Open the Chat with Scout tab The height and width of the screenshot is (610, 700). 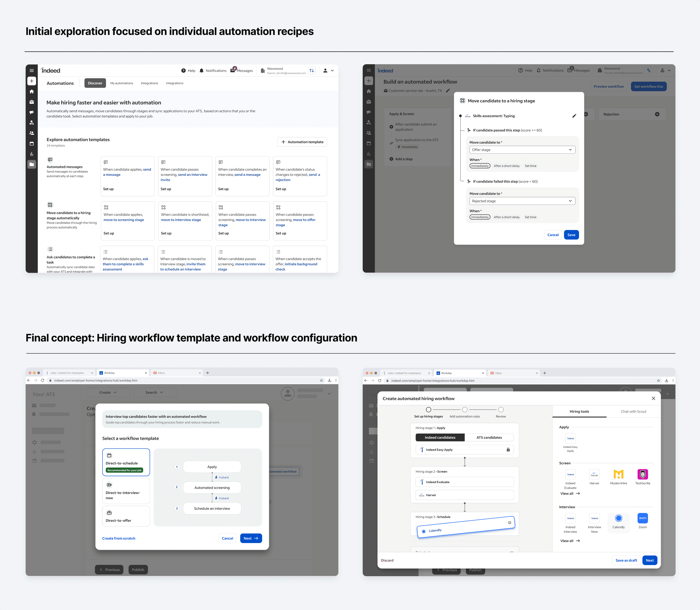tap(633, 411)
